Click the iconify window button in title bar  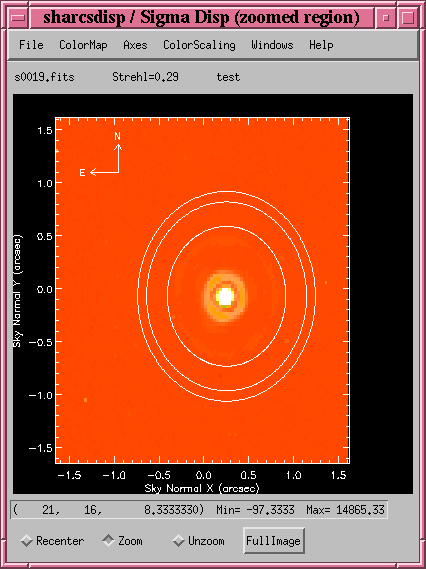pos(386,17)
